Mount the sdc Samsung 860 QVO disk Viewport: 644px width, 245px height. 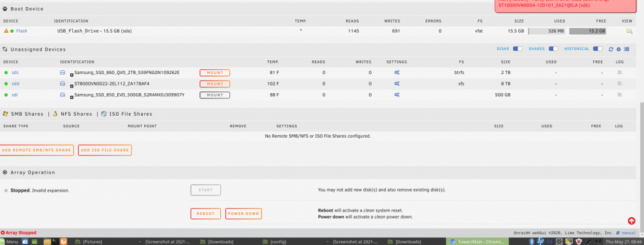[215, 73]
